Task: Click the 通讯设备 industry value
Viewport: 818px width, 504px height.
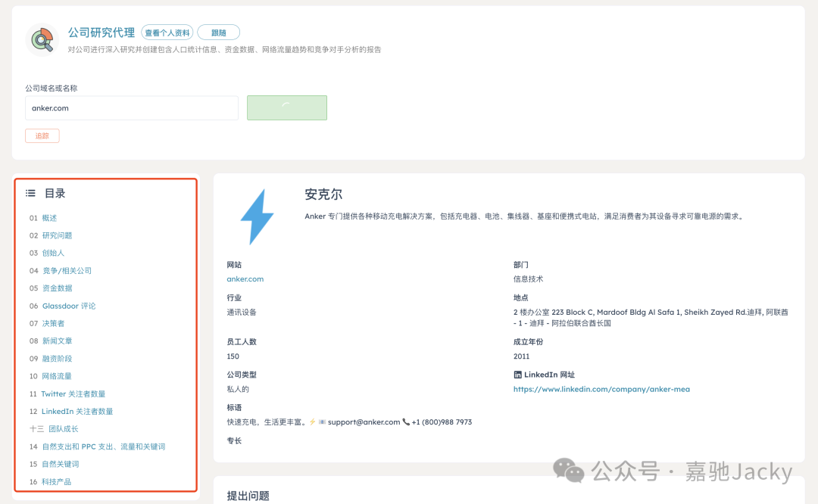Action: pos(242,313)
